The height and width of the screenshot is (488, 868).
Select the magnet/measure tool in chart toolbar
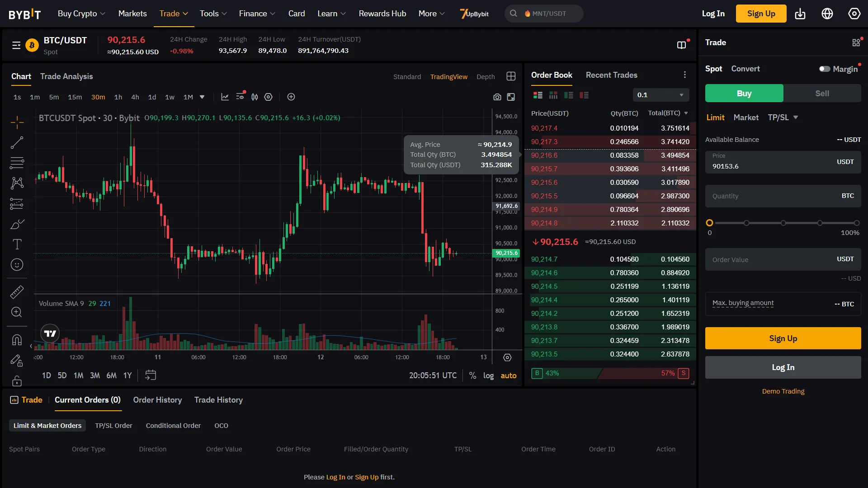point(17,291)
